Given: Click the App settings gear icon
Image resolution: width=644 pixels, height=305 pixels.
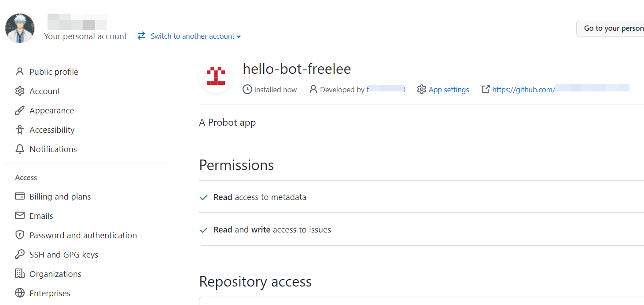Looking at the screenshot, I should (422, 89).
